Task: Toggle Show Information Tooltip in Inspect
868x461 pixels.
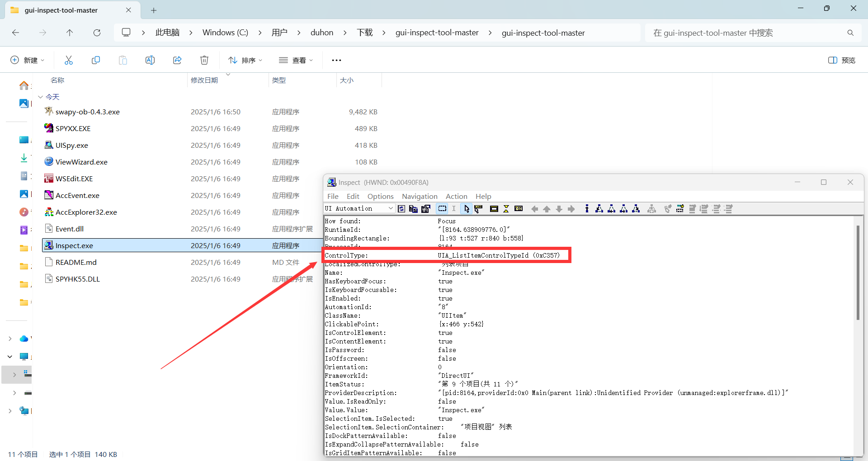Action: pos(519,208)
